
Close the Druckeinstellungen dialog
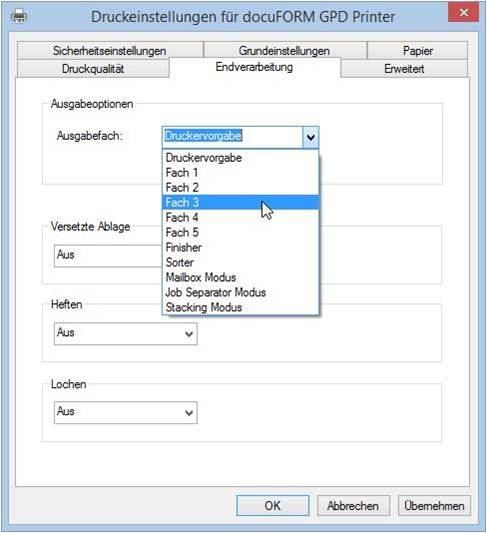464,13
